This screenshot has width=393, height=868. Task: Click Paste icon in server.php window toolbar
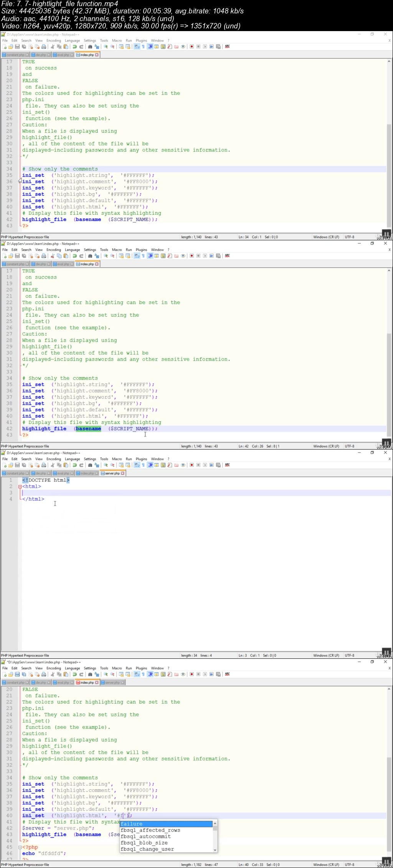(66, 465)
